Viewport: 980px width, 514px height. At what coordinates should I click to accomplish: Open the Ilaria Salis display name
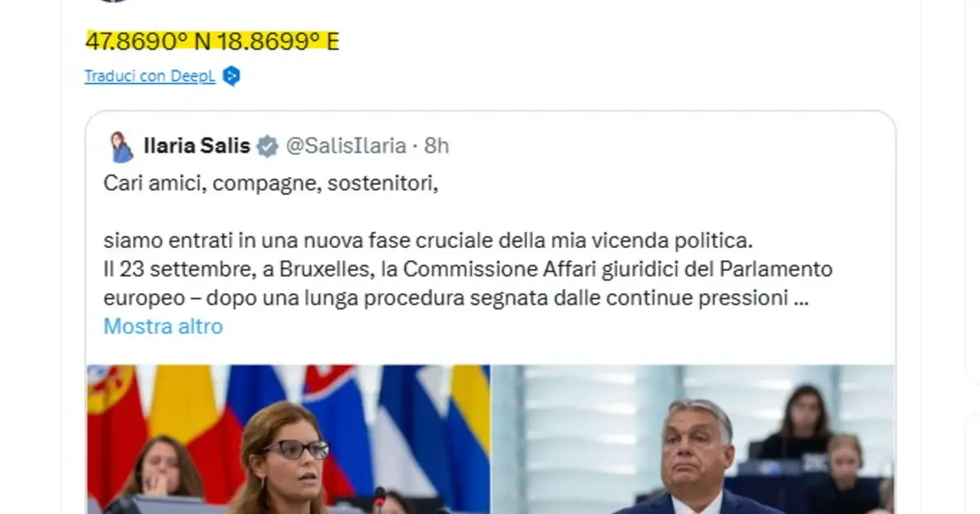[197, 146]
